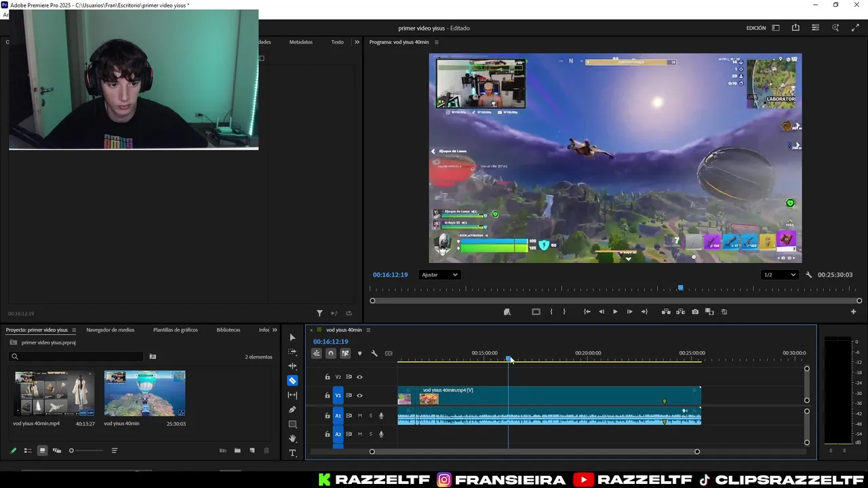
Task: Click the Quick Export share icon
Action: (795, 28)
